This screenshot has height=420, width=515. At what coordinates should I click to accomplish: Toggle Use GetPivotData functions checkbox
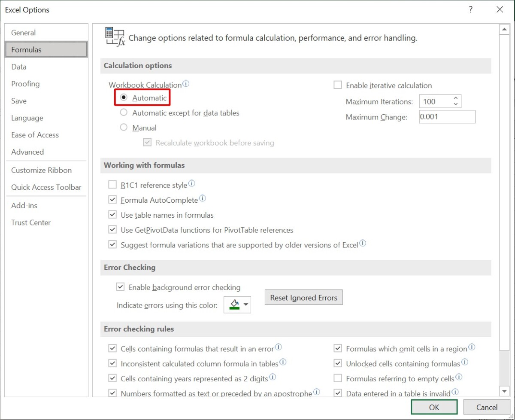(x=112, y=230)
